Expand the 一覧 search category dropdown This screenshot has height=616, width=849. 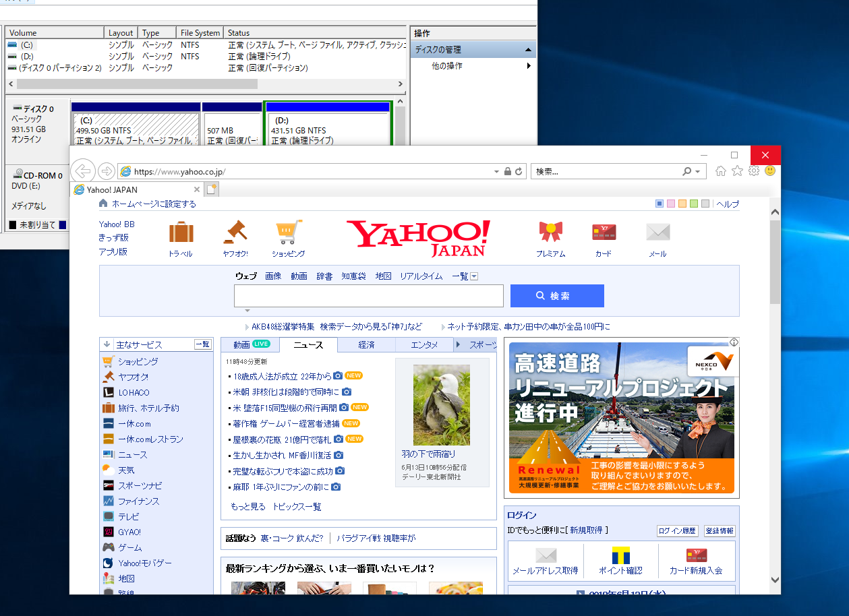click(474, 276)
